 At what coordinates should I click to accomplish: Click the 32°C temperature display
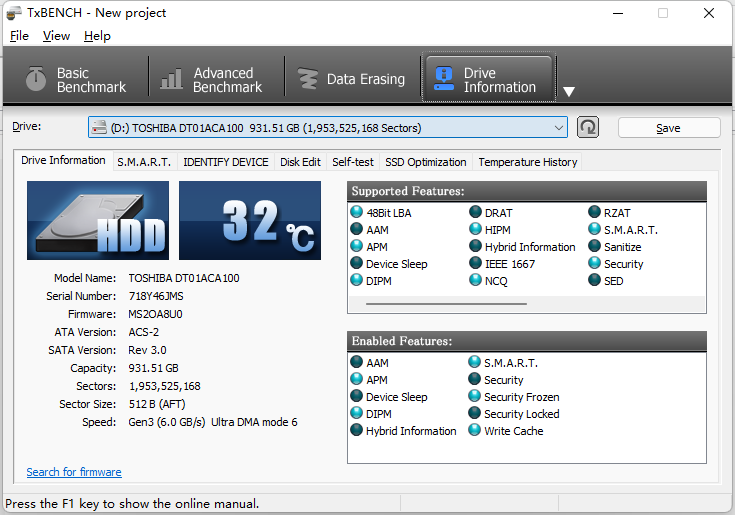click(x=250, y=220)
